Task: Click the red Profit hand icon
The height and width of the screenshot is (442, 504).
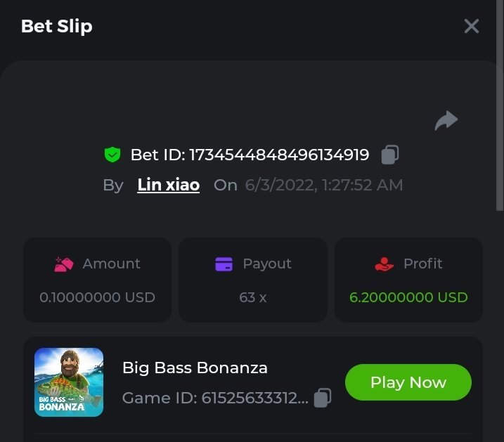Action: pyautogui.click(x=385, y=264)
